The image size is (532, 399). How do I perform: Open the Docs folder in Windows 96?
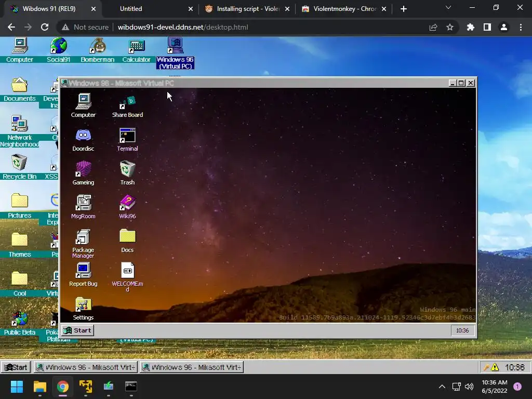click(x=128, y=241)
